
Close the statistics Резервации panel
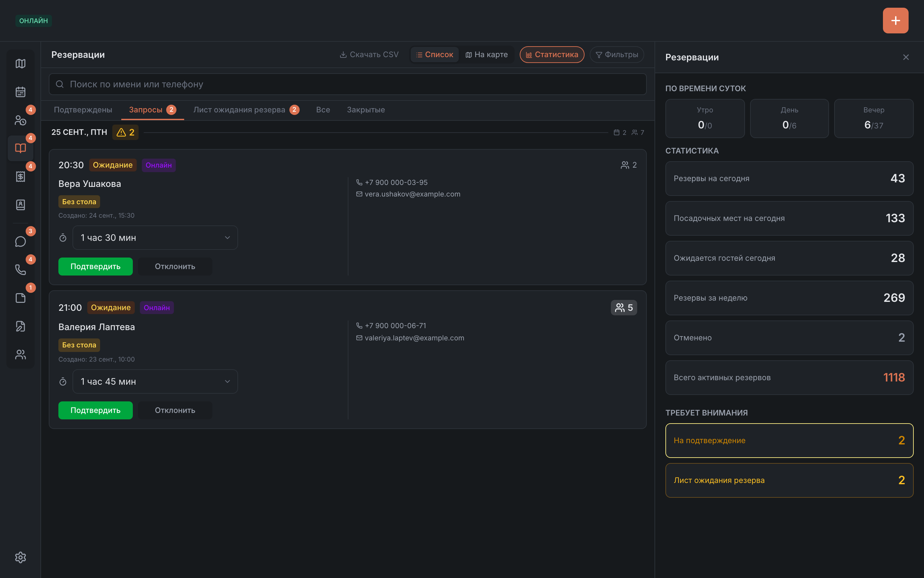coord(906,57)
